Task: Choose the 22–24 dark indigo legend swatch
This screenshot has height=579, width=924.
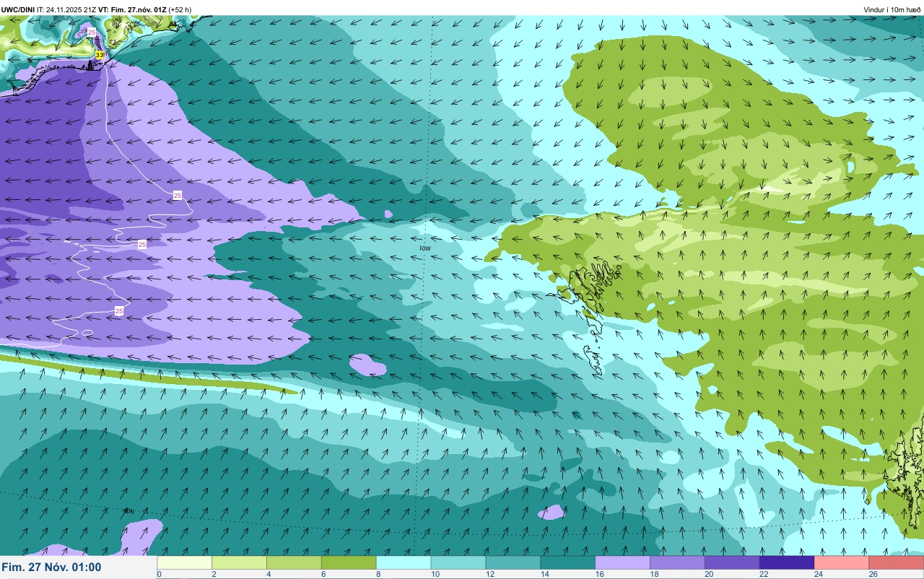Action: pyautogui.click(x=788, y=562)
